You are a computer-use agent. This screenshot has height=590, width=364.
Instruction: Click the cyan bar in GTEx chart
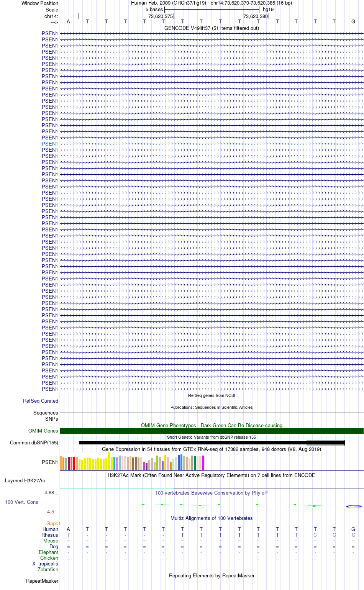tap(114, 463)
